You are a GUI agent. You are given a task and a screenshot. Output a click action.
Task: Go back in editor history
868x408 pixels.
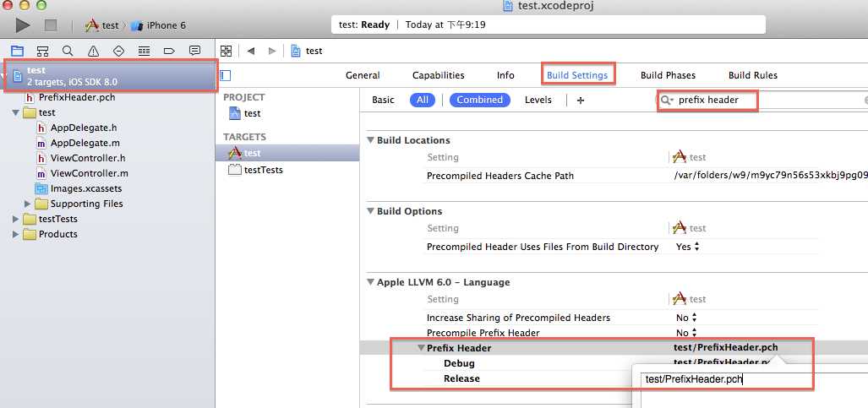point(251,51)
